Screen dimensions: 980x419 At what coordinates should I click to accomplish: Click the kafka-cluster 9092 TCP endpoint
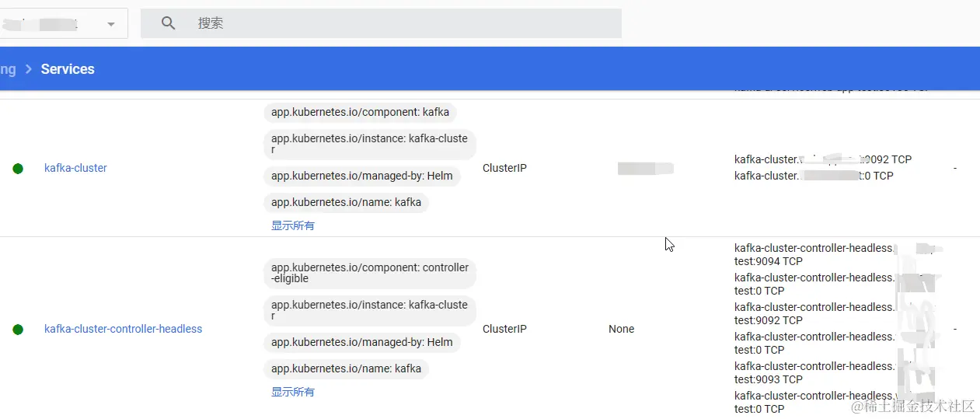click(822, 159)
